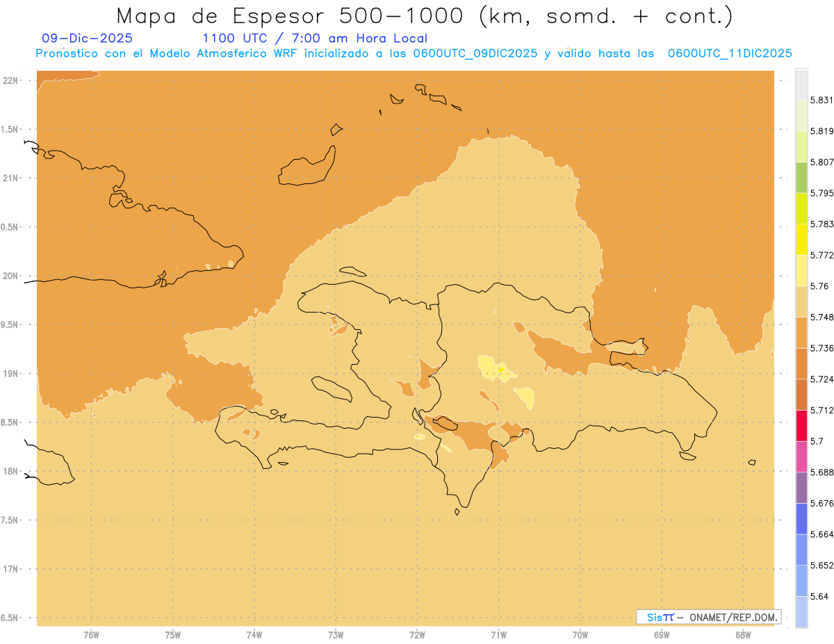Click the bright yellow swatch between 5.783 and 5.772
This screenshot has height=644, width=834.
pyautogui.click(x=801, y=240)
